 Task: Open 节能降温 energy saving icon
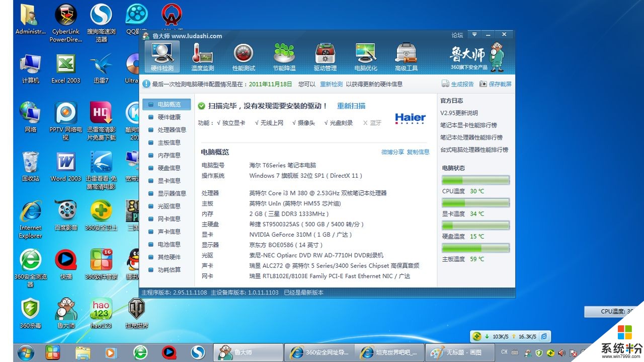[284, 57]
